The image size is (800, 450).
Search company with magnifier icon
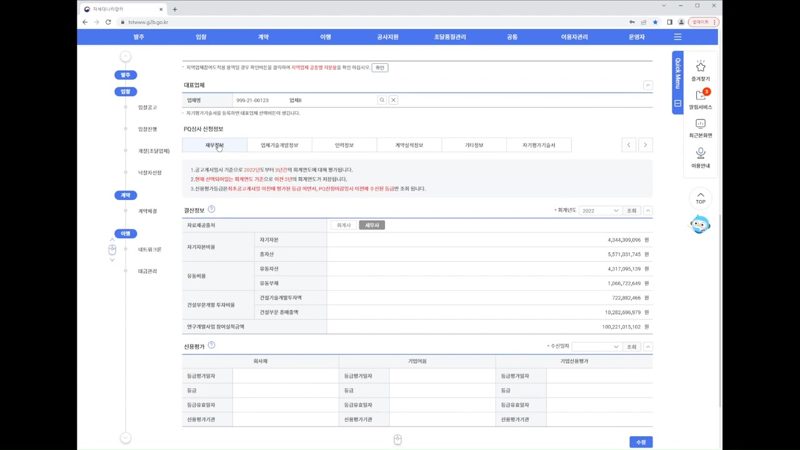coord(382,100)
